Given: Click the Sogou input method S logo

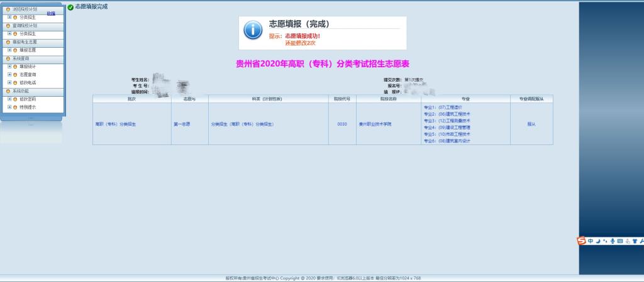Looking at the screenshot, I should click(582, 241).
